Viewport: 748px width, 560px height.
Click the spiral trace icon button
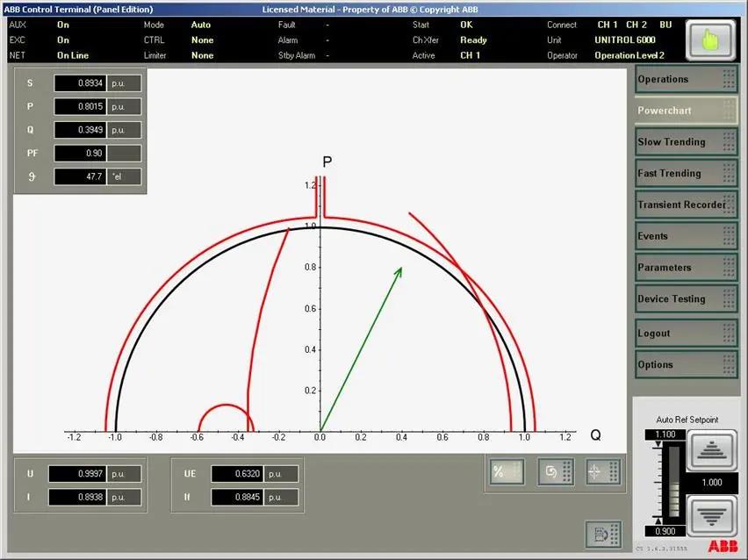(x=556, y=471)
